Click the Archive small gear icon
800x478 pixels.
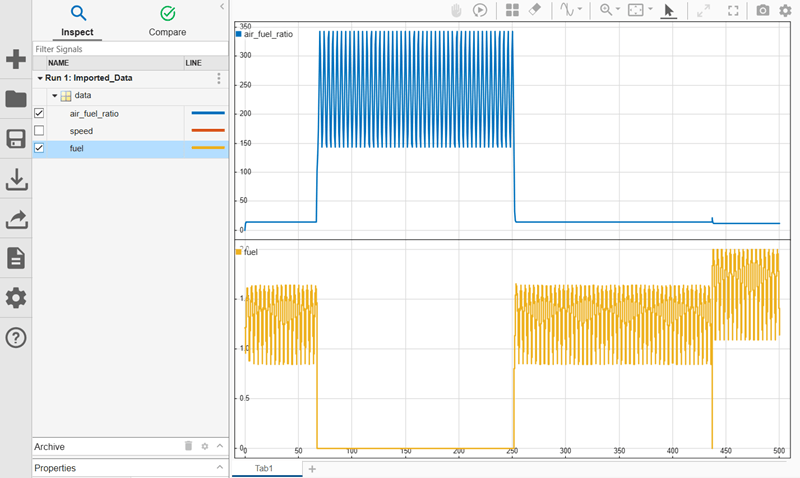pyautogui.click(x=205, y=446)
